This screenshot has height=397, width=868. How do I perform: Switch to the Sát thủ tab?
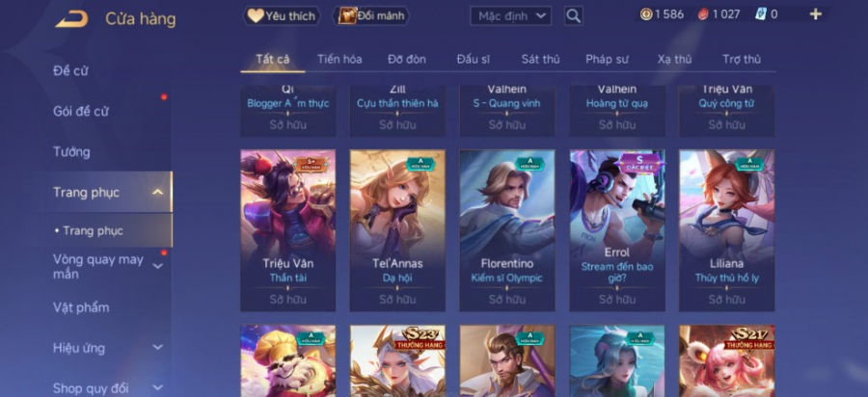pos(540,59)
